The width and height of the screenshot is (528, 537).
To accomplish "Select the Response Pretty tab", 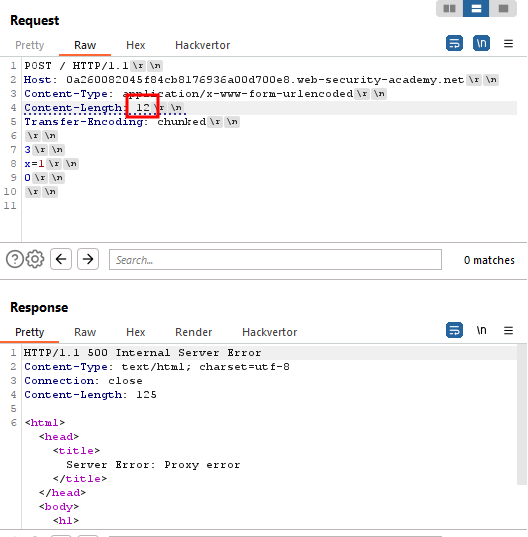I will (30, 332).
